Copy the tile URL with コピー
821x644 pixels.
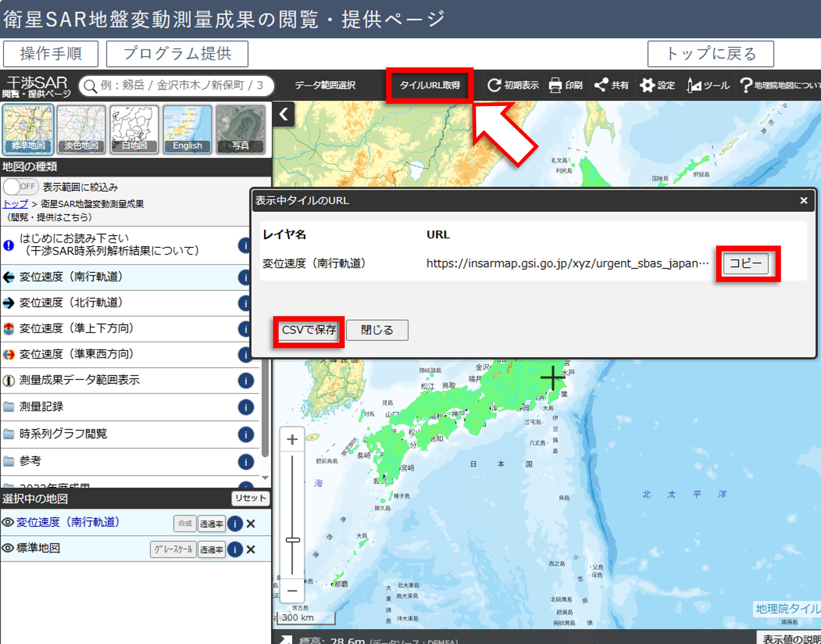(746, 263)
